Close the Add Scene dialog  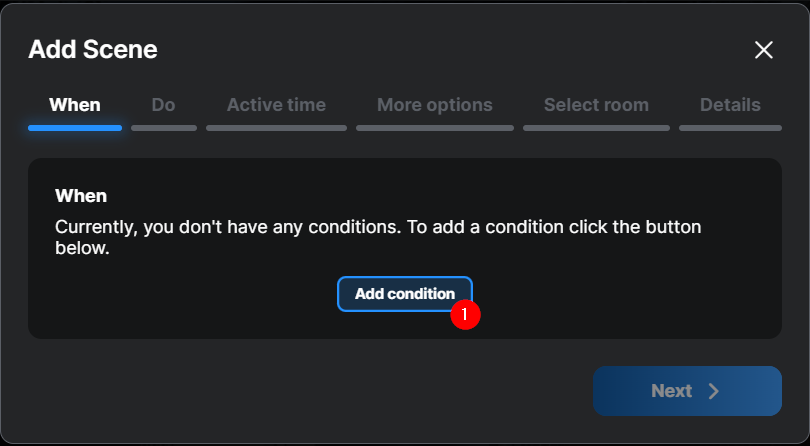(x=764, y=50)
